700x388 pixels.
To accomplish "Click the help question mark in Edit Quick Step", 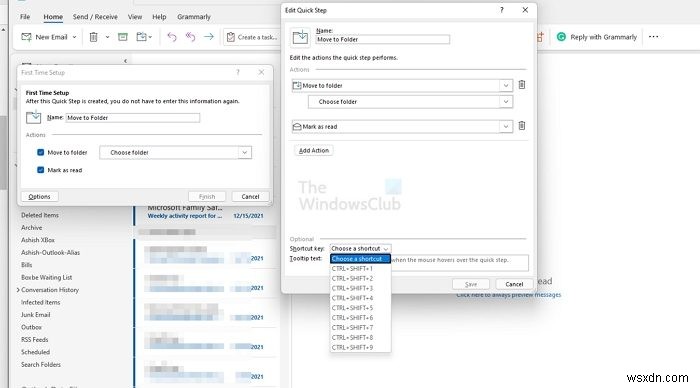I will tap(502, 10).
